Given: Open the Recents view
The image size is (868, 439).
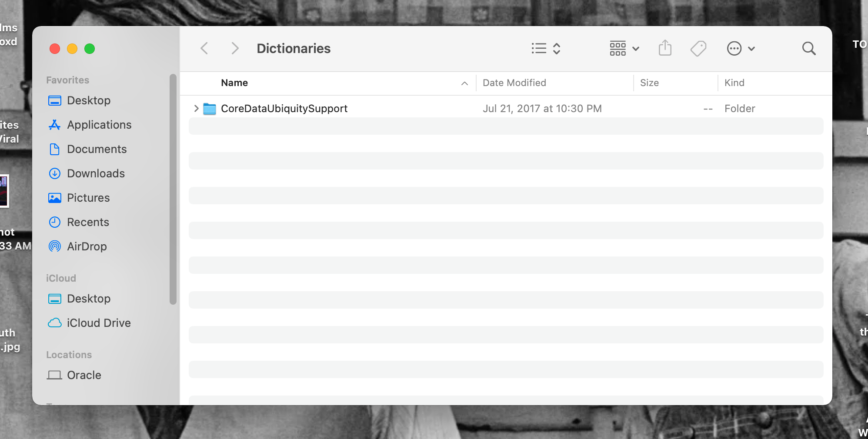Looking at the screenshot, I should (88, 222).
